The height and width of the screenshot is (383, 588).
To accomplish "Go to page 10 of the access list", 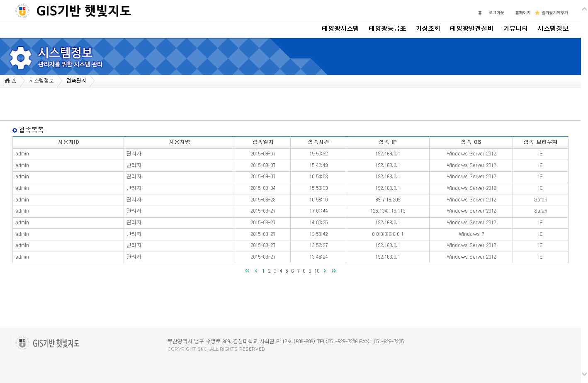I will pyautogui.click(x=317, y=271).
